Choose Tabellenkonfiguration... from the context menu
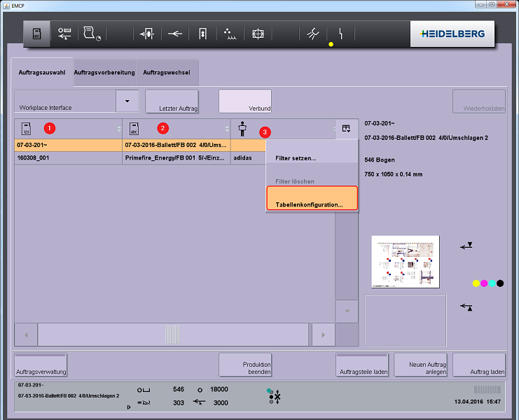 click(x=312, y=204)
